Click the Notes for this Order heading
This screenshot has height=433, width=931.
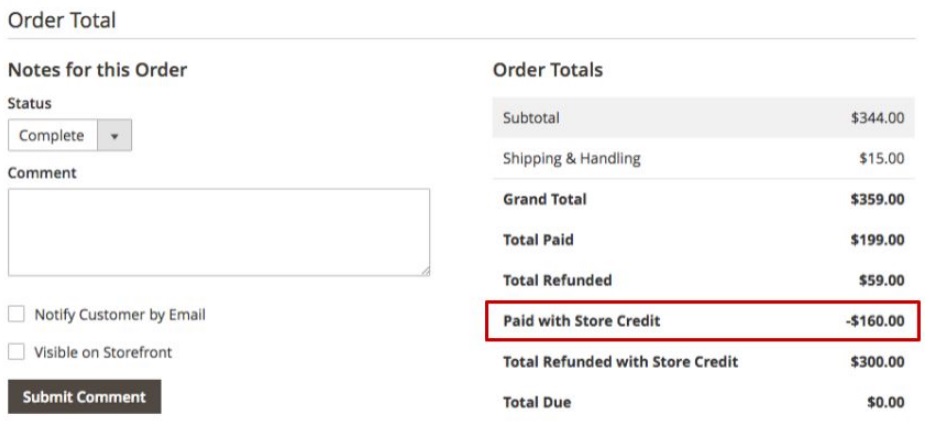tap(97, 70)
